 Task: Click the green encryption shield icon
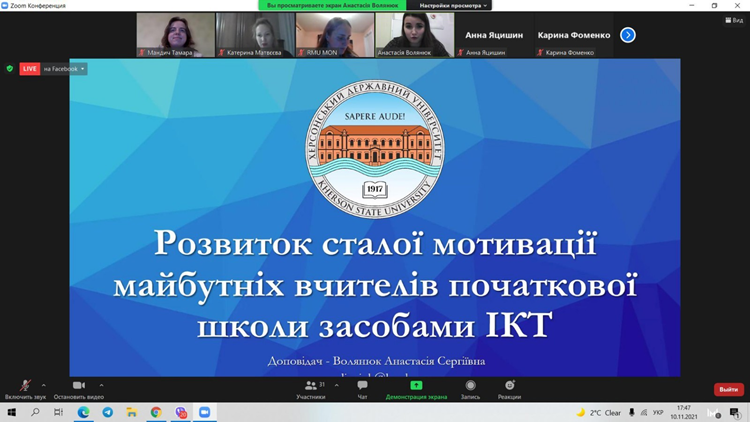10,69
